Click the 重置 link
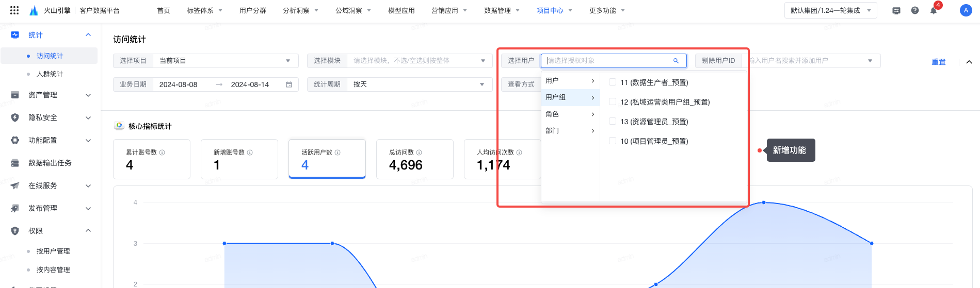 [939, 62]
